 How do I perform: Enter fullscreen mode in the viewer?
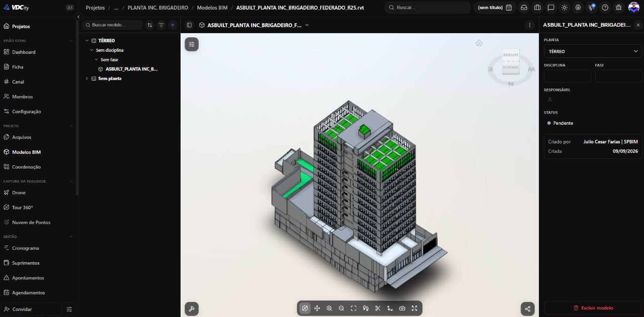(415, 308)
